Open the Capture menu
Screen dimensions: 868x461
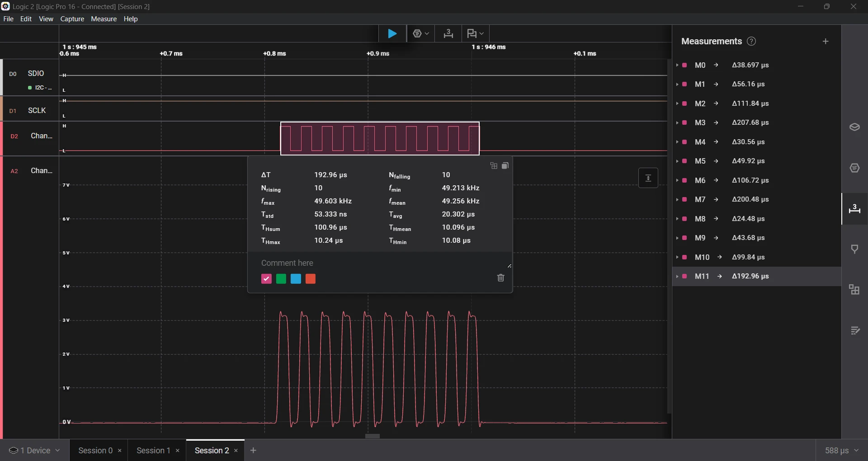72,19
